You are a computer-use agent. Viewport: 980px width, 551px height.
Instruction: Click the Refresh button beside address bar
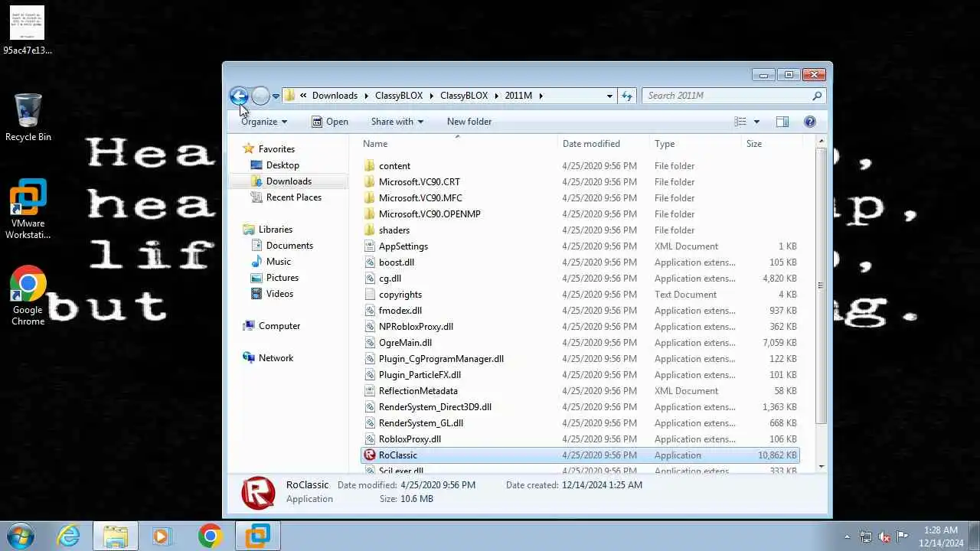tap(627, 96)
